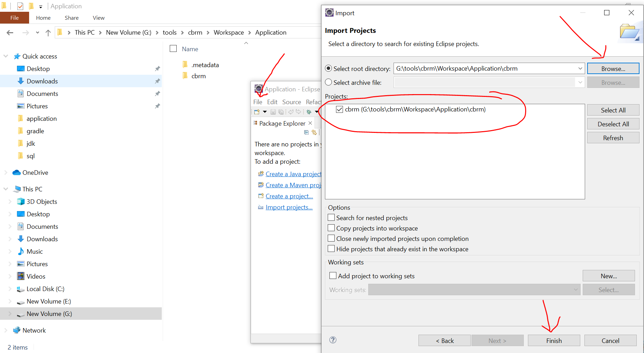This screenshot has height=353, width=644.
Task: Select the 'Select archive file' radio button
Action: point(328,82)
